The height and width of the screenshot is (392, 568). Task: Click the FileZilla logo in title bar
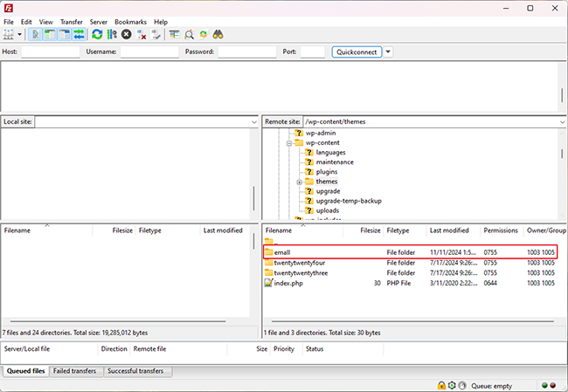pos(9,8)
